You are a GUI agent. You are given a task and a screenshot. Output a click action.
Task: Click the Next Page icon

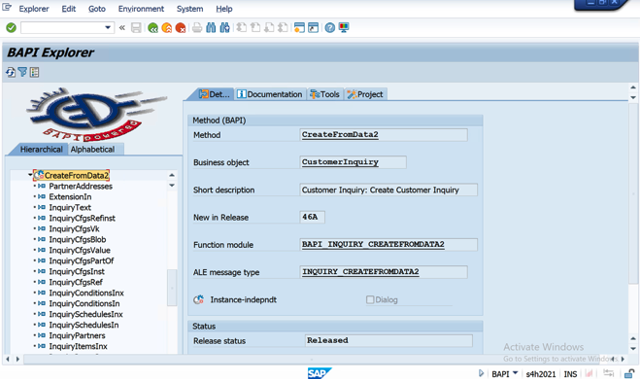tap(269, 28)
